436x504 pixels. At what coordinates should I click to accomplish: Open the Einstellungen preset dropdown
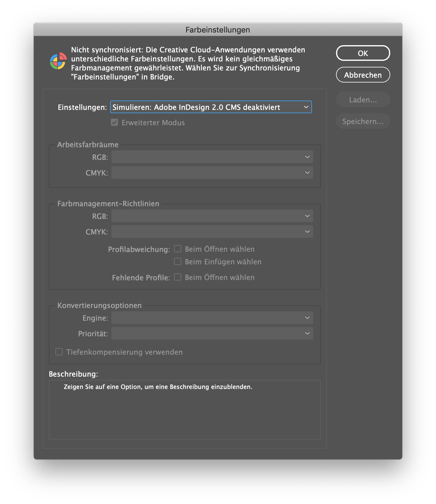coord(211,107)
